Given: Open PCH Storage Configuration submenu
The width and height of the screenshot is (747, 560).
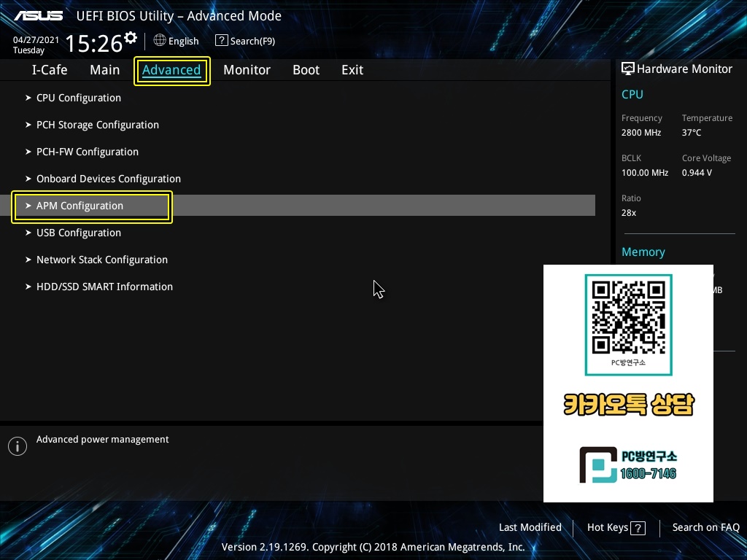Looking at the screenshot, I should [x=98, y=125].
